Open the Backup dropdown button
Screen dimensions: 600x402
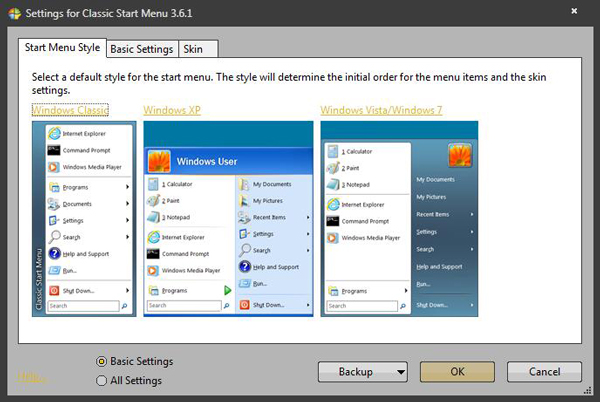coord(363,372)
